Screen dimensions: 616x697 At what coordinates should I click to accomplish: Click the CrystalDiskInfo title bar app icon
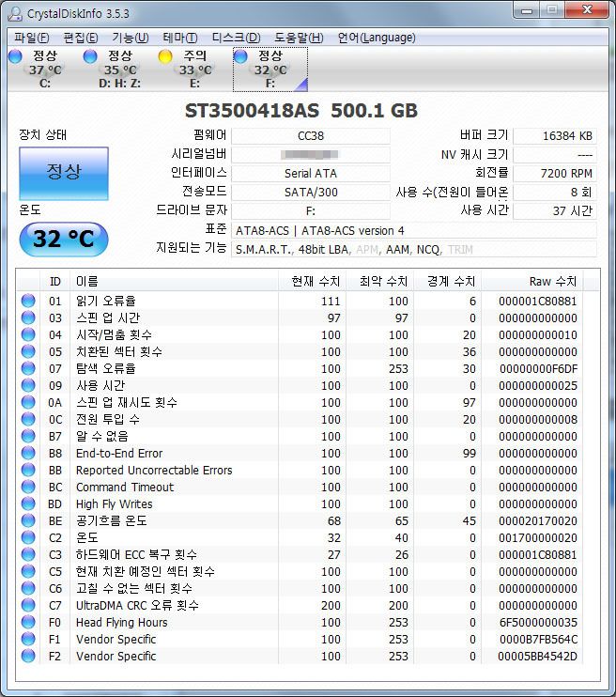[x=15, y=13]
